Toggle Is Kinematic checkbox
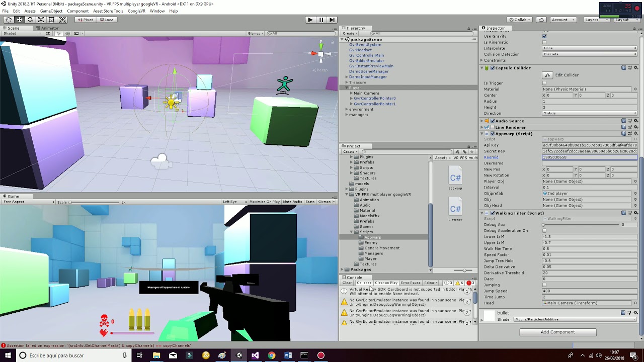Viewport: 644px width, 362px height. click(x=544, y=42)
